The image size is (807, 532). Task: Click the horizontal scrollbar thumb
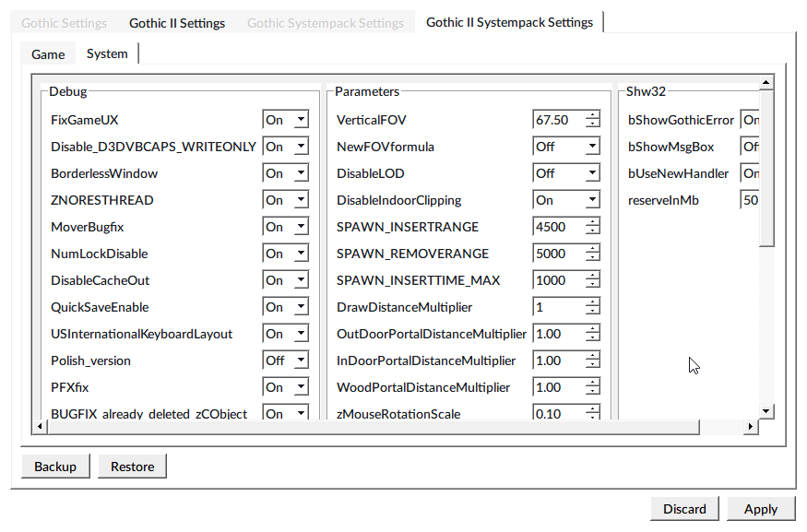tap(374, 427)
